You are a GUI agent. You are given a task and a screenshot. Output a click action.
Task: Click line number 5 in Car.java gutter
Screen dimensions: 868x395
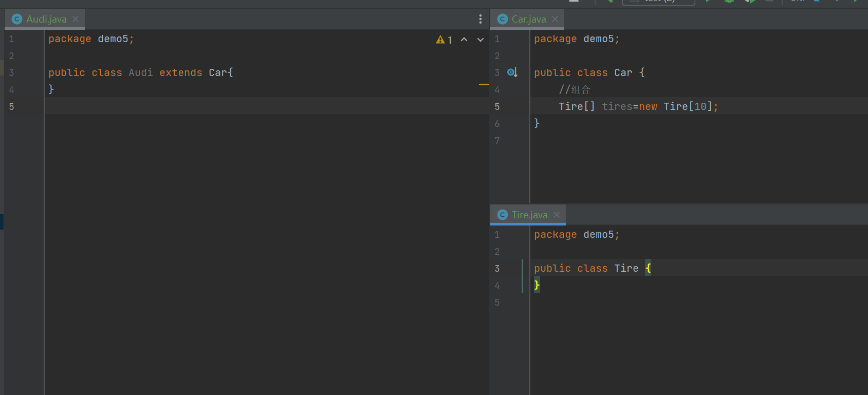tap(497, 107)
